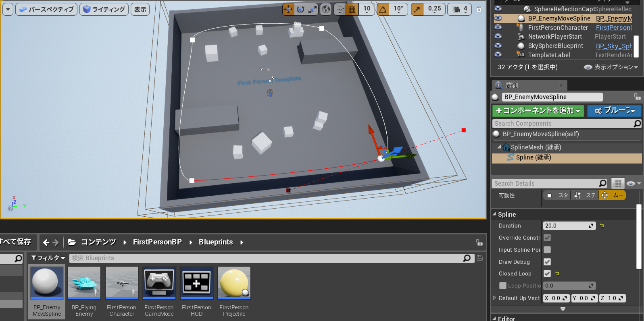Viewport: 644px width, 321px height.
Task: Select TemplateLabel in the outliner
Action: pyautogui.click(x=549, y=55)
